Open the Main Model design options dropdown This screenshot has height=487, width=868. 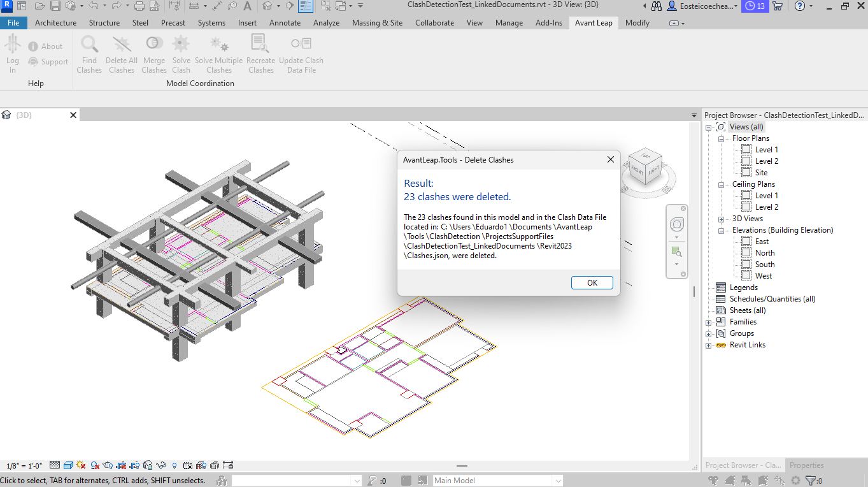click(558, 481)
